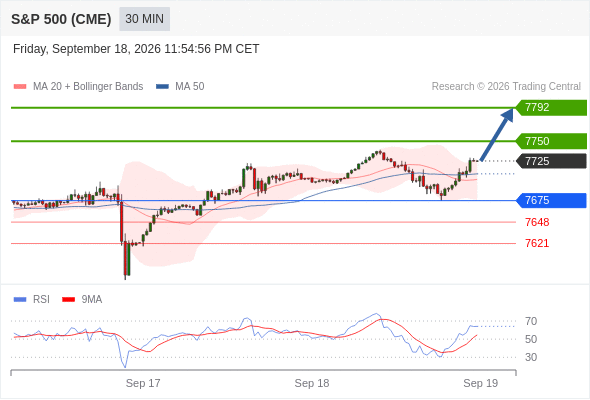The height and width of the screenshot is (400, 590).
Task: Click the pink MA 20 Bollinger Bands swatch
Action: tap(20, 87)
